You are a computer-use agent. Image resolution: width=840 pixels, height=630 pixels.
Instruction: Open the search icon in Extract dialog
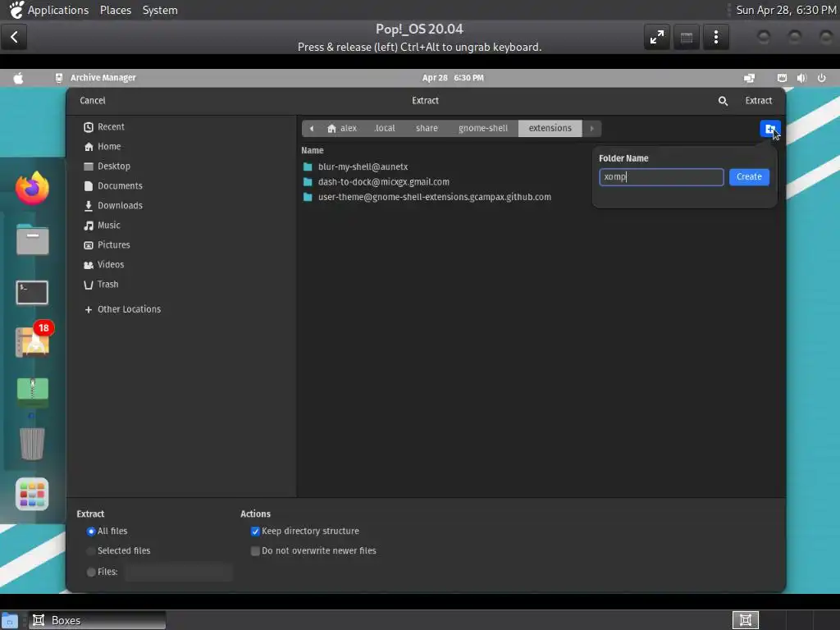723,101
